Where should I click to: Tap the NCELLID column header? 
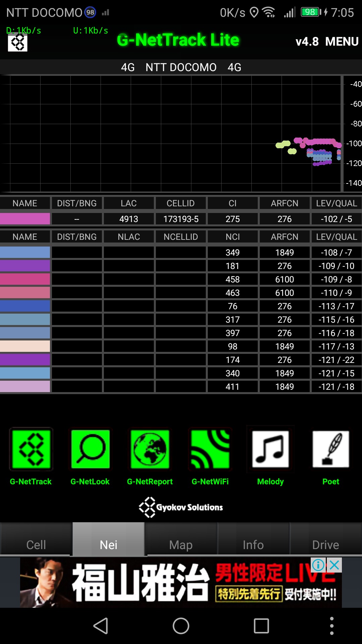[181, 237]
